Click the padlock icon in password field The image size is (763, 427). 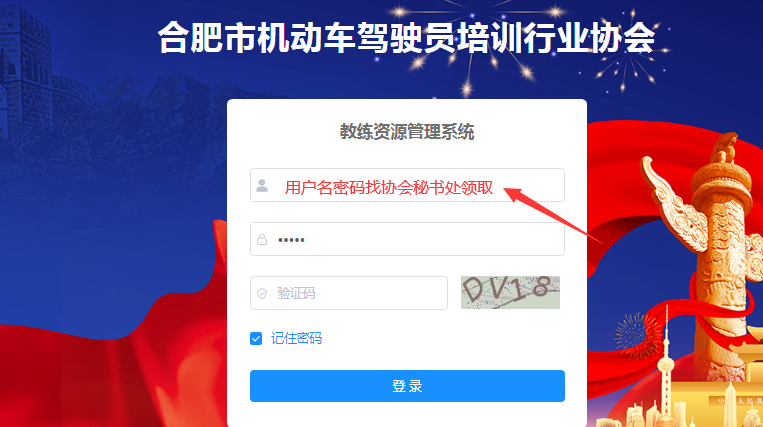262,239
